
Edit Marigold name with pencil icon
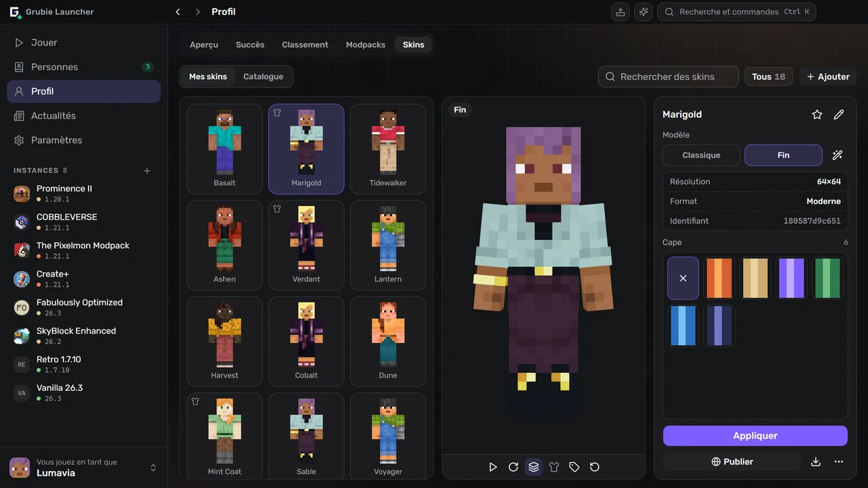click(x=839, y=115)
